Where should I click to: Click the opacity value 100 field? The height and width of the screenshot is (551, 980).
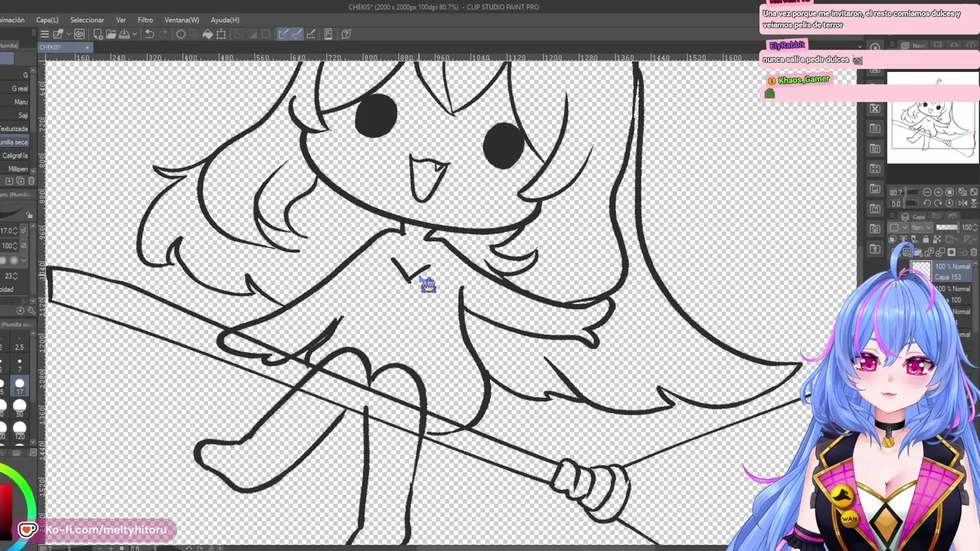click(8, 246)
